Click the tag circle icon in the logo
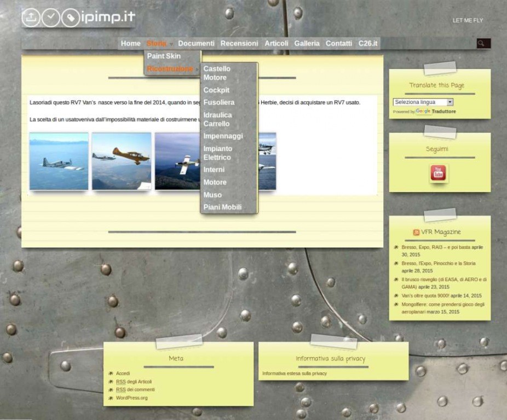 (x=70, y=18)
